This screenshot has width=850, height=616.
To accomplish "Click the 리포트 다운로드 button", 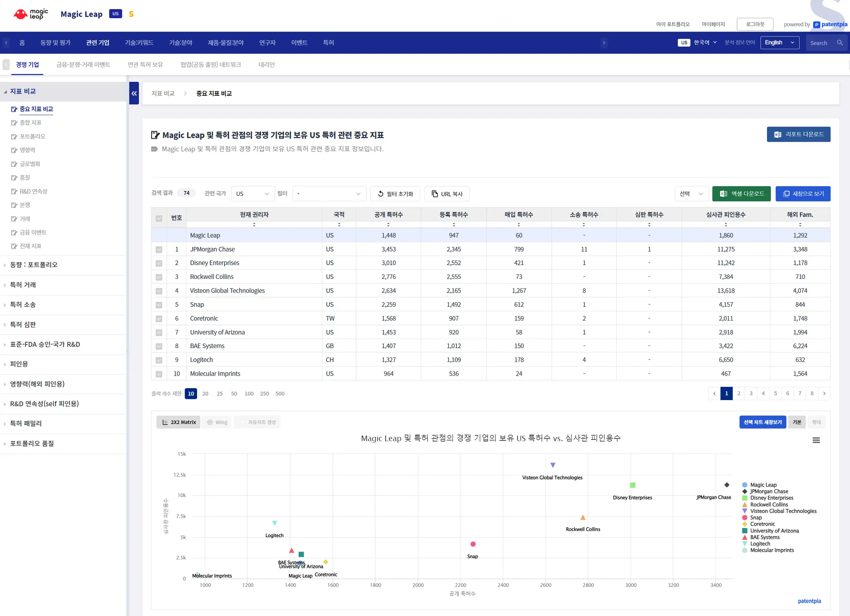I will tap(798, 134).
